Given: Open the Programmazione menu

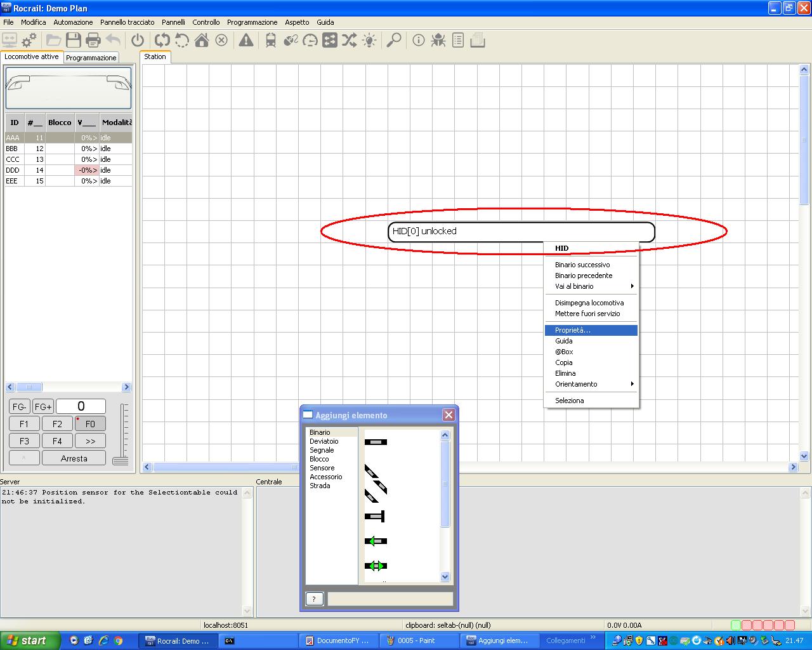Looking at the screenshot, I should (x=252, y=22).
